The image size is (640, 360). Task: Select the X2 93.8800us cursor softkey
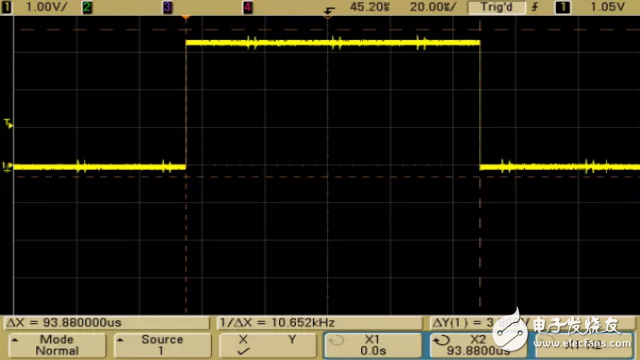[478, 345]
